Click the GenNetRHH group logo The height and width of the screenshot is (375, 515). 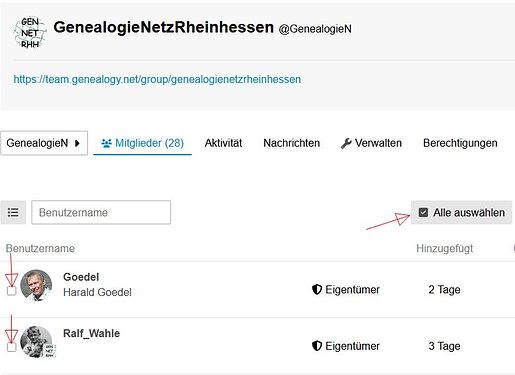[30, 33]
